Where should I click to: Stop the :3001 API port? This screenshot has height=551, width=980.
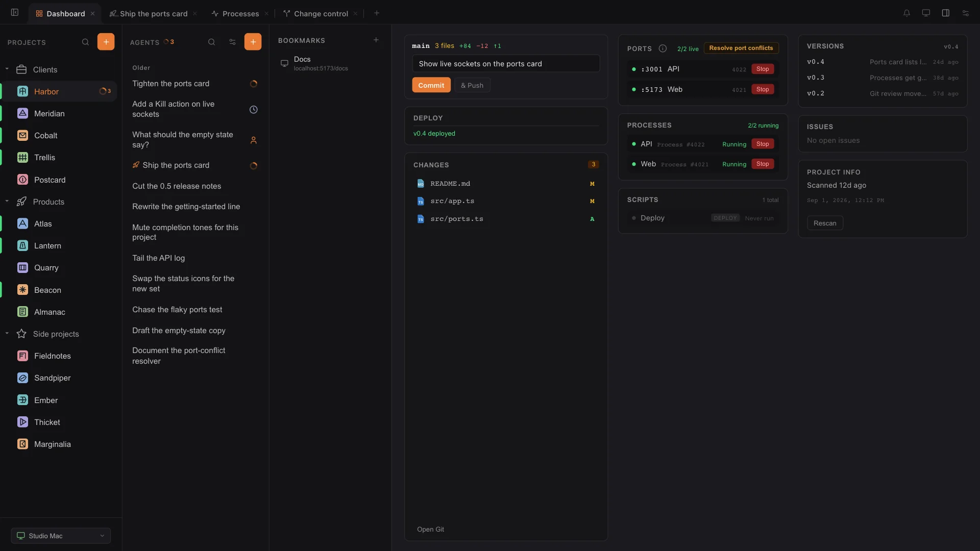[763, 69]
